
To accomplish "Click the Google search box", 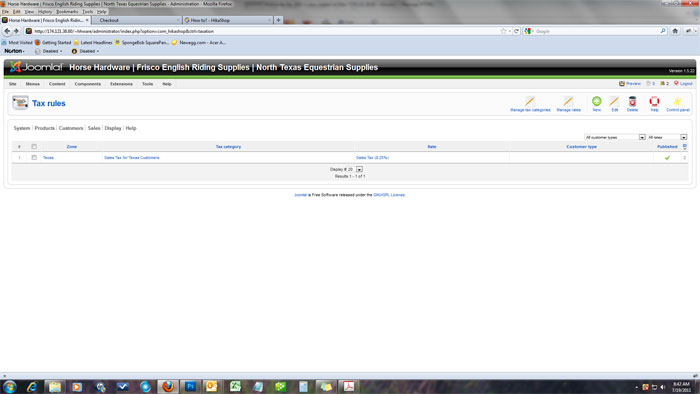I will [597, 31].
